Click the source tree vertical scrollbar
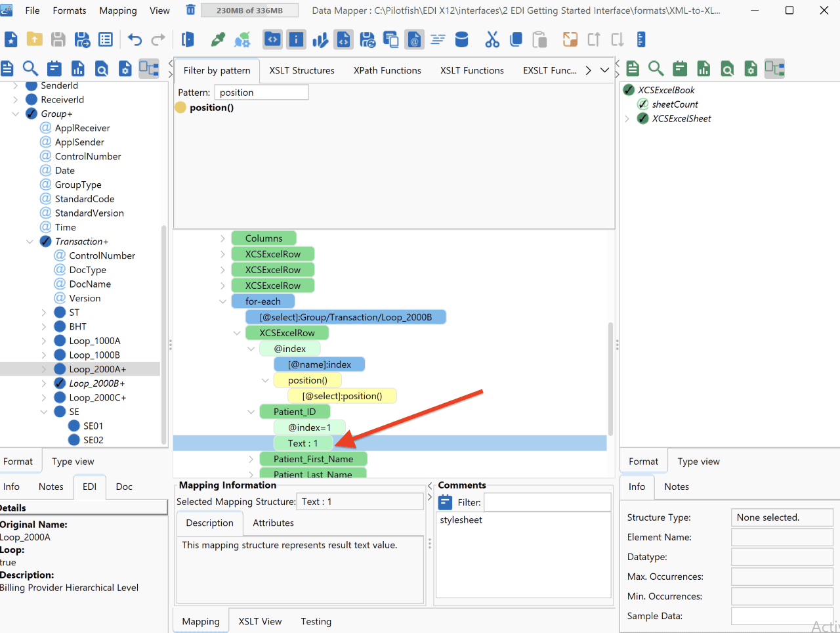 click(x=164, y=335)
